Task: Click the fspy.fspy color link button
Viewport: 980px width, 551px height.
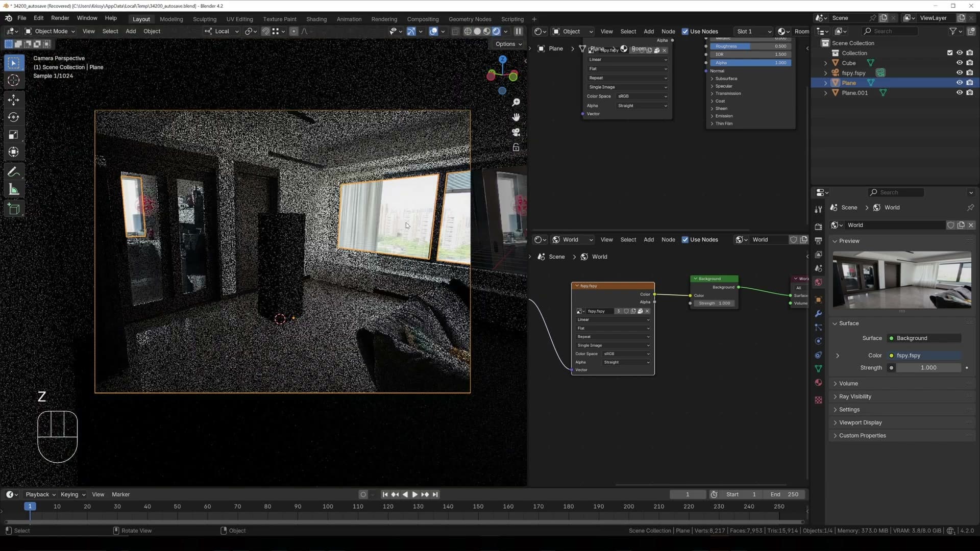Action: point(924,356)
